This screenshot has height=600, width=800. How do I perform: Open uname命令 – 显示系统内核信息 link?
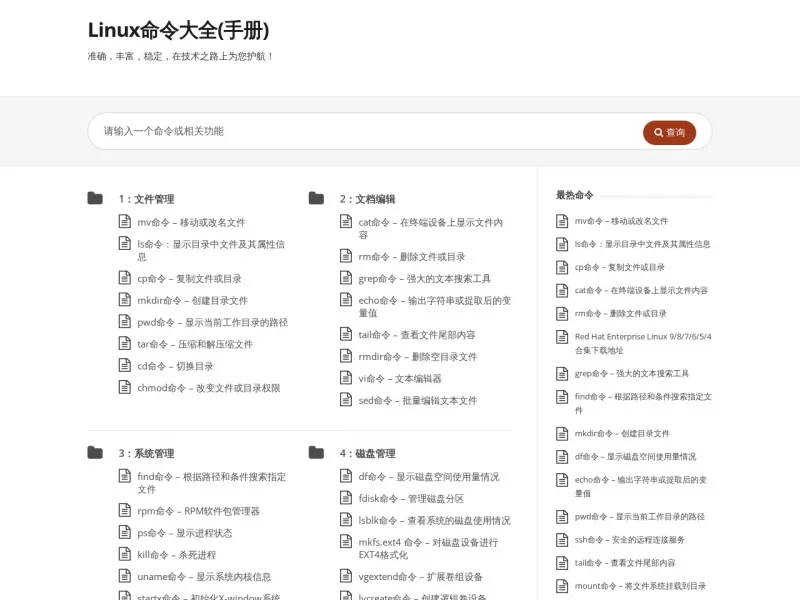pos(204,577)
